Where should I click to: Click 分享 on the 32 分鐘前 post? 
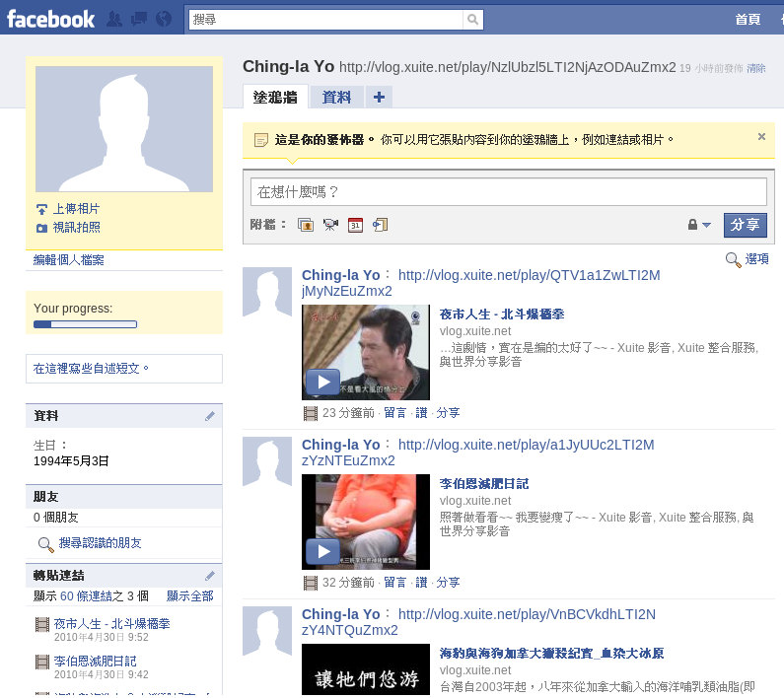click(x=448, y=583)
